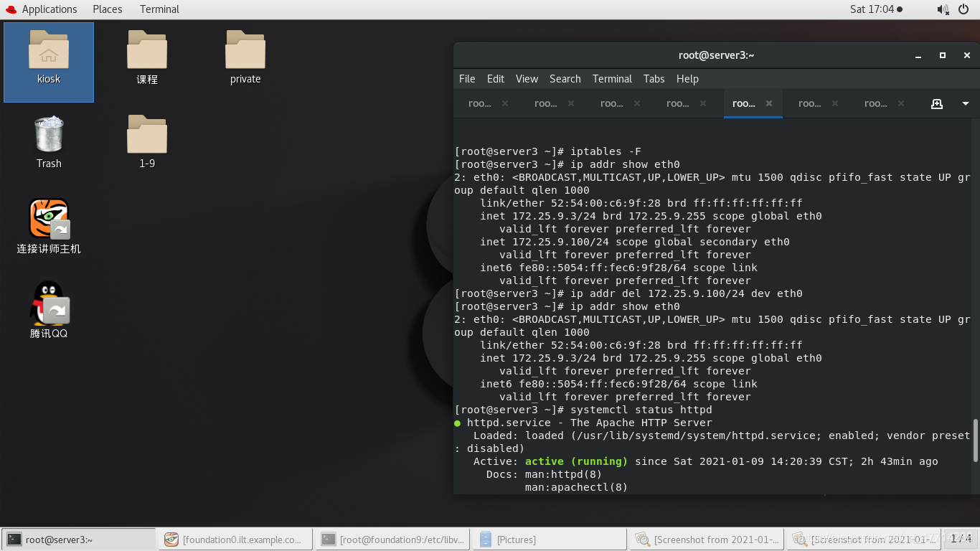Launch the 连接讲师主机 desktop shortcut
The image size is (980, 551).
tap(48, 226)
